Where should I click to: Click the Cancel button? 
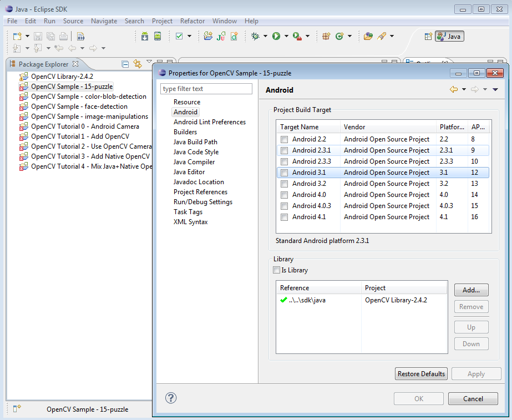[473, 398]
